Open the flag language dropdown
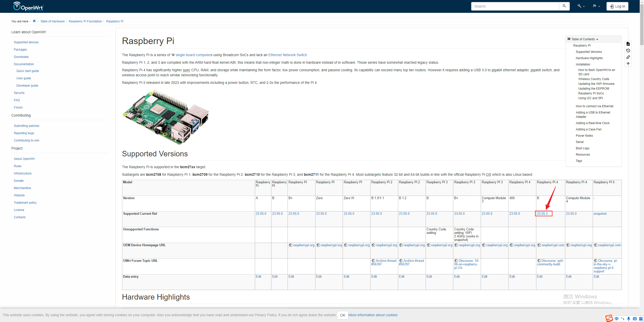 [596, 6]
